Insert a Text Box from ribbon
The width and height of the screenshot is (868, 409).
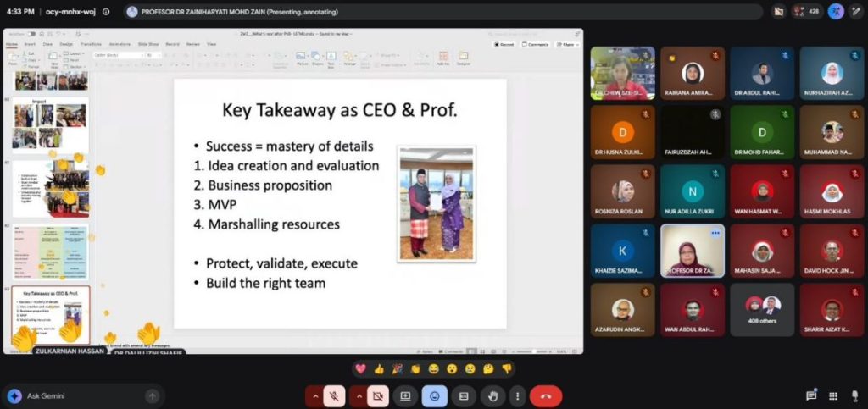click(x=331, y=58)
